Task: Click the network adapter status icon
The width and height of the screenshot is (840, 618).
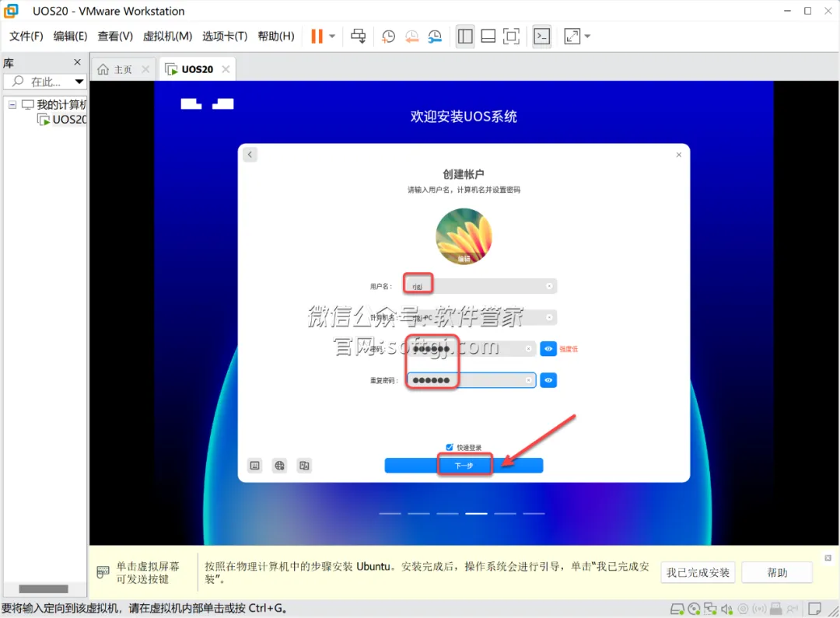Action: point(710,609)
